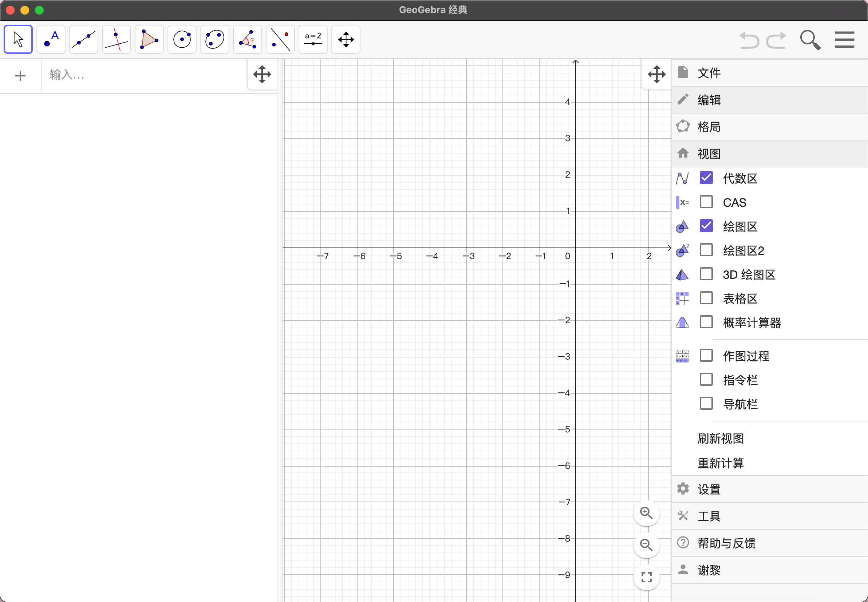
Task: Enable the CAS view checkbox
Action: point(706,202)
